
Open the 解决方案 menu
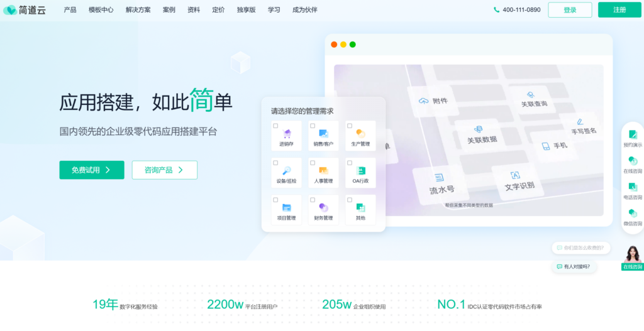click(138, 10)
